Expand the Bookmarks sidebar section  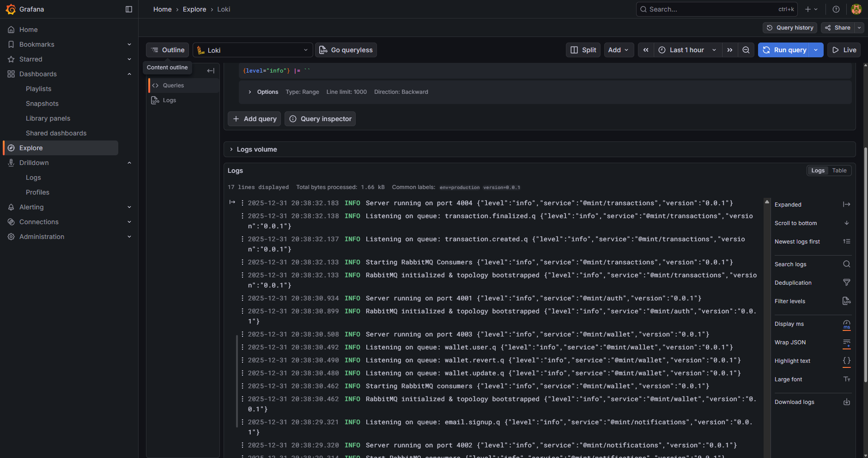pyautogui.click(x=129, y=44)
